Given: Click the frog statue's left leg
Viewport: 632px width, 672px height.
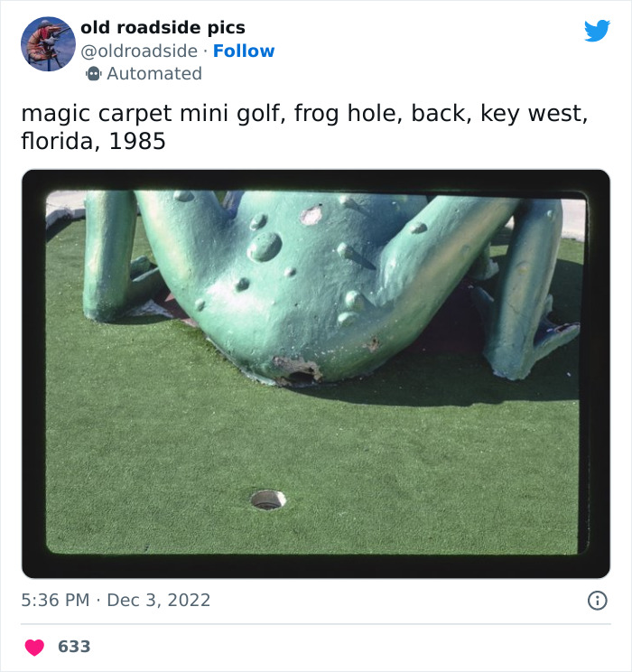Looking at the screenshot, I should click(x=109, y=257).
